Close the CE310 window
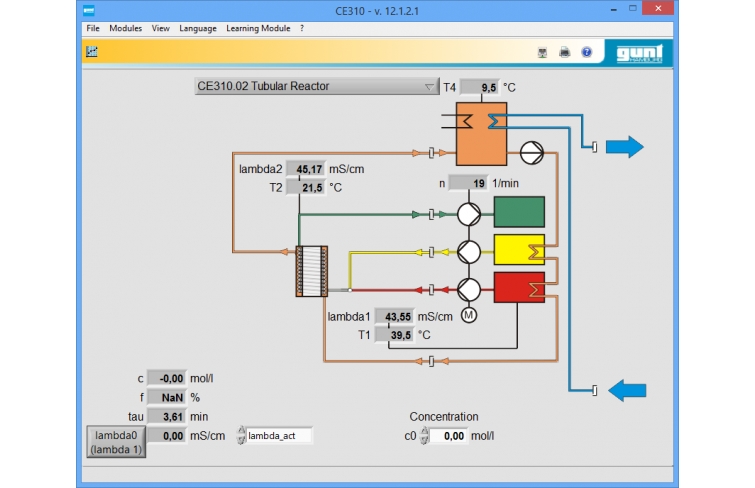This screenshot has width=755, height=488. pos(658,9)
